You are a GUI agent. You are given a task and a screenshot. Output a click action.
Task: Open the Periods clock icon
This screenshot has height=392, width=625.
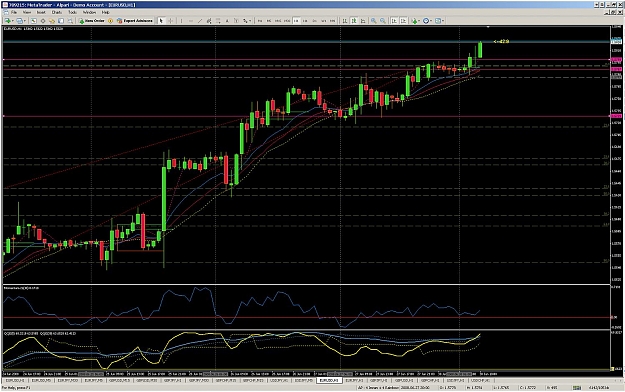(x=426, y=21)
